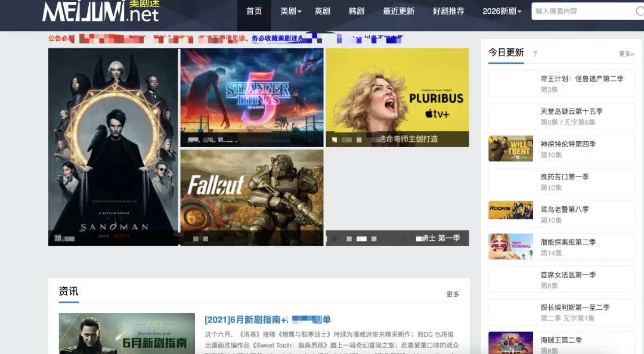Click the One Piece thumbnail
The image size is (644, 354).
[x=510, y=343]
